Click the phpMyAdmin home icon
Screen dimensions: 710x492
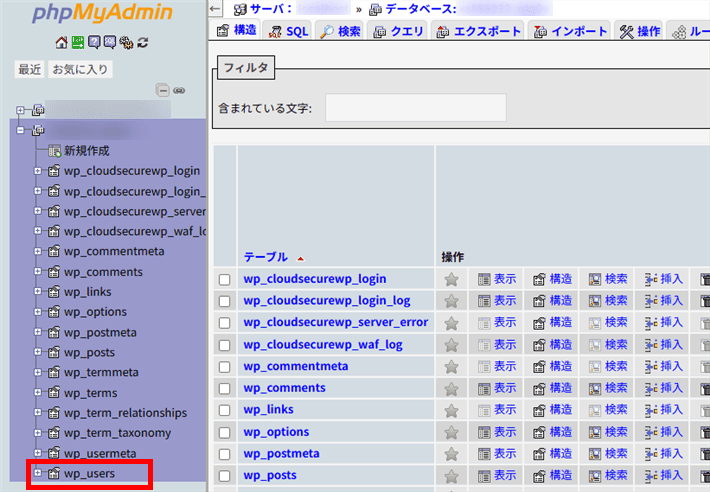(62, 43)
